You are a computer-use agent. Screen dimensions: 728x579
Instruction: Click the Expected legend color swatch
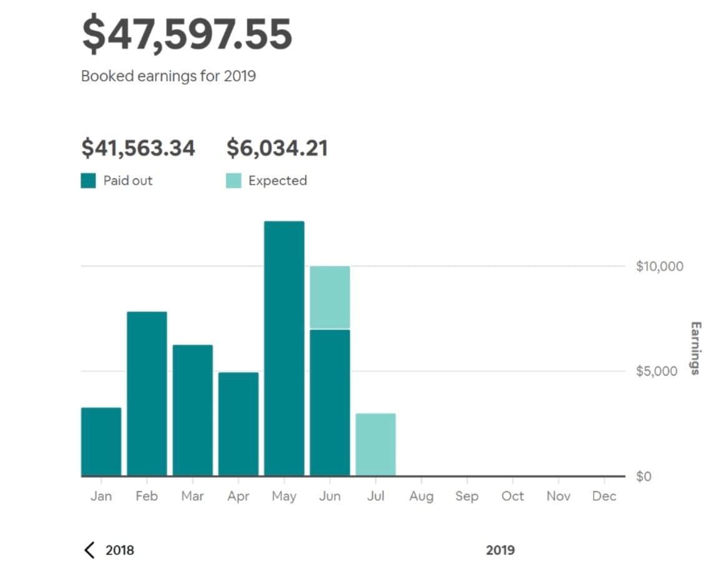pyautogui.click(x=234, y=181)
